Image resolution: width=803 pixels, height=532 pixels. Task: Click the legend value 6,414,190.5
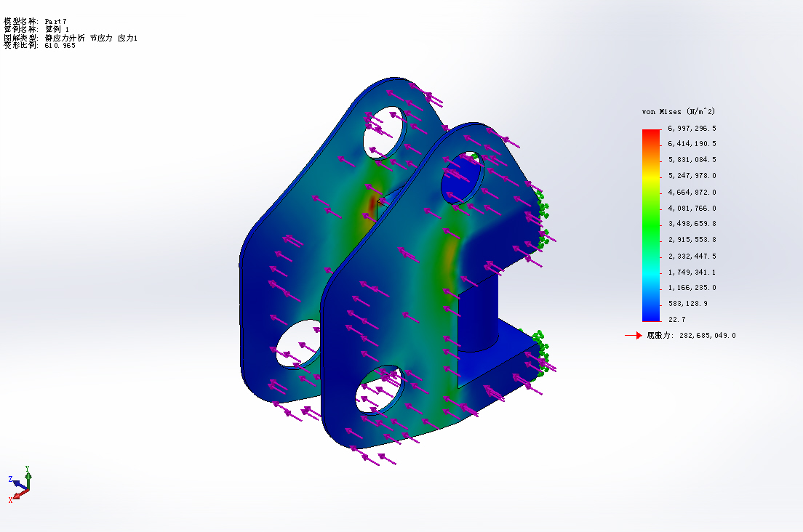tap(692, 144)
